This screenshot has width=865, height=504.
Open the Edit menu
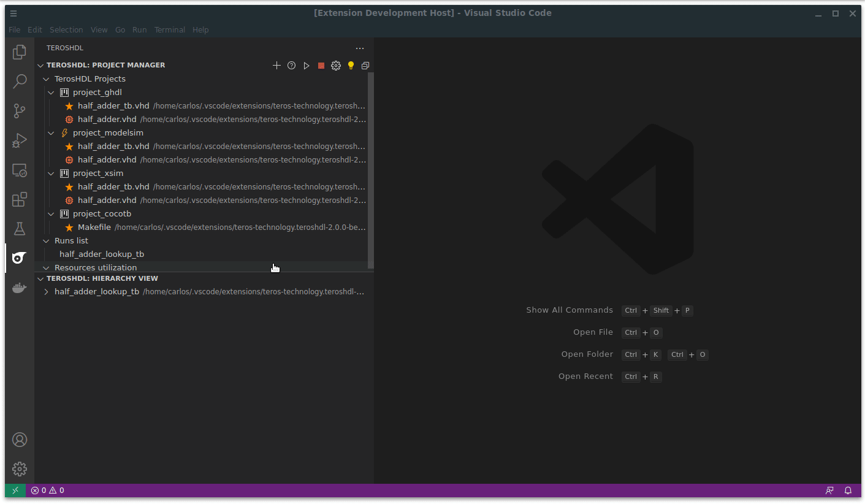point(35,29)
